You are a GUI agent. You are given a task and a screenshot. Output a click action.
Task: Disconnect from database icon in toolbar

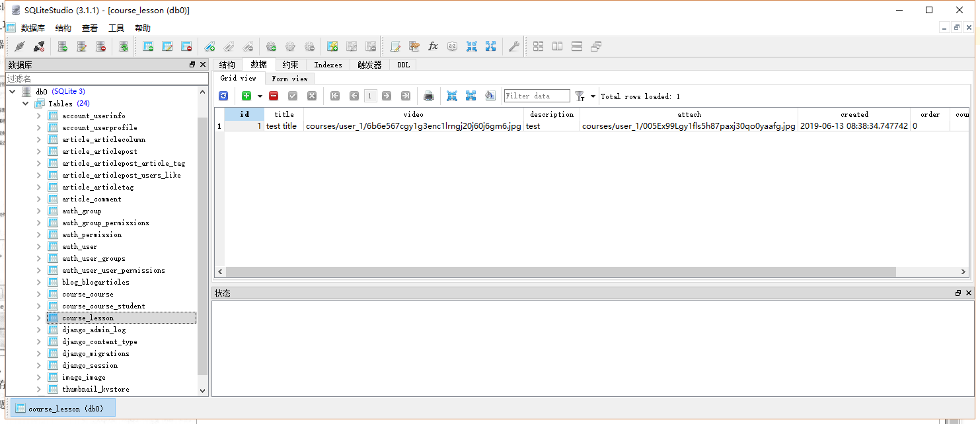pyautogui.click(x=39, y=46)
